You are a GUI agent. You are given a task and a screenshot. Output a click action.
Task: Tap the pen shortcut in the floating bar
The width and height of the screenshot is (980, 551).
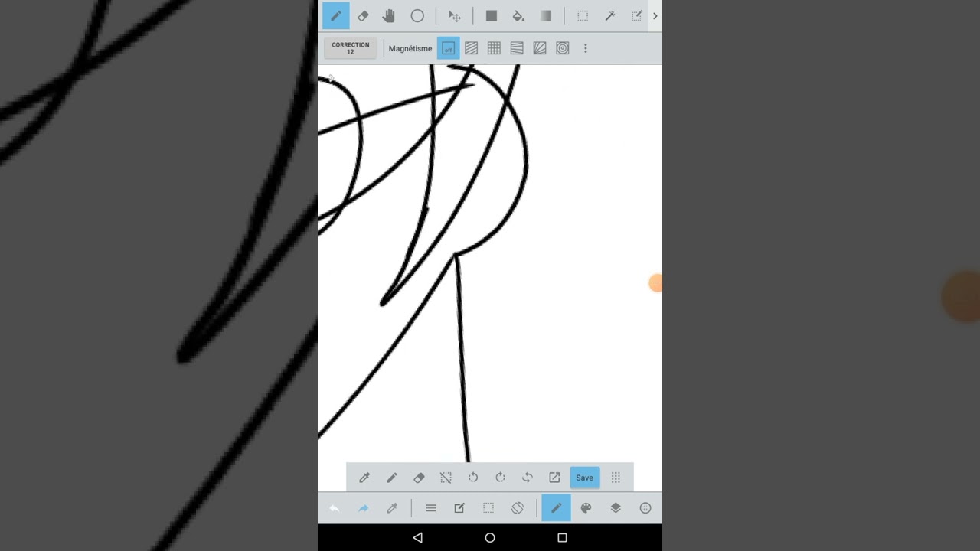tap(391, 478)
